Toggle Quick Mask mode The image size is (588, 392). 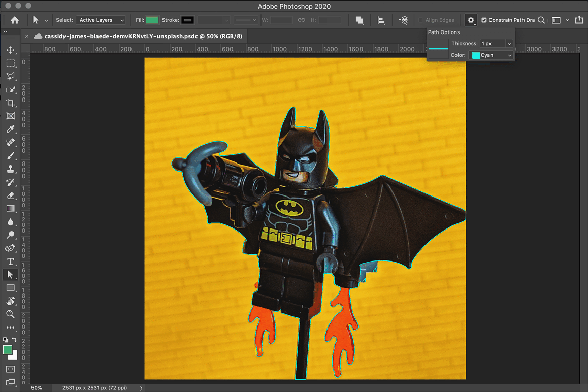[10, 369]
